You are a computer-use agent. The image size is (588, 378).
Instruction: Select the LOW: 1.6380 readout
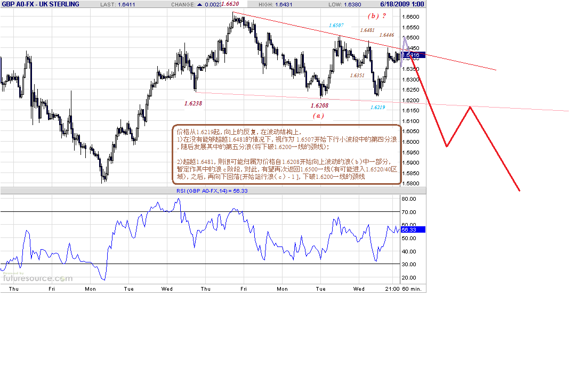click(x=344, y=4)
